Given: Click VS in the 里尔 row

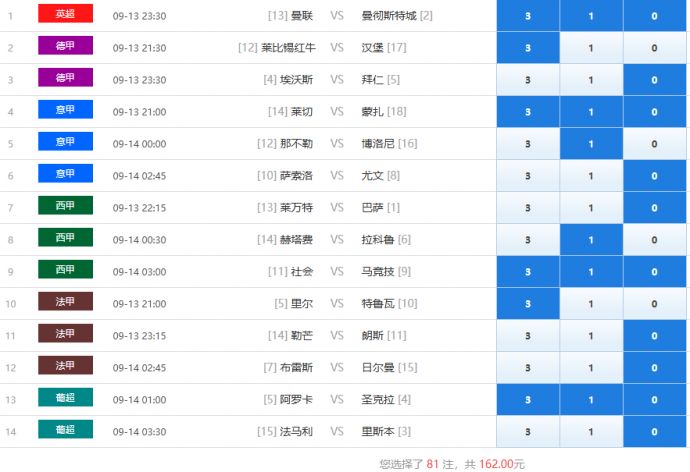Looking at the screenshot, I should click(x=337, y=304).
